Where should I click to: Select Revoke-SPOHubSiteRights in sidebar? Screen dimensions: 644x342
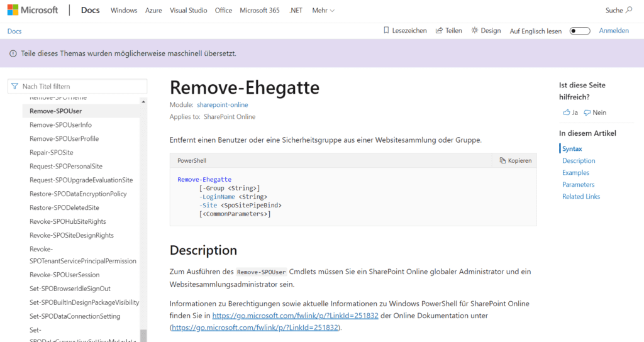pyautogui.click(x=68, y=221)
